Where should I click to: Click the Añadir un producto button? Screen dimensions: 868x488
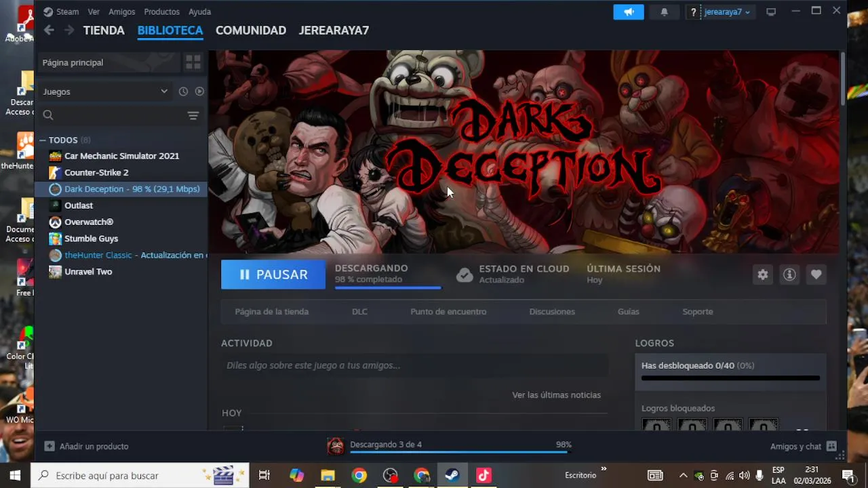pos(87,446)
